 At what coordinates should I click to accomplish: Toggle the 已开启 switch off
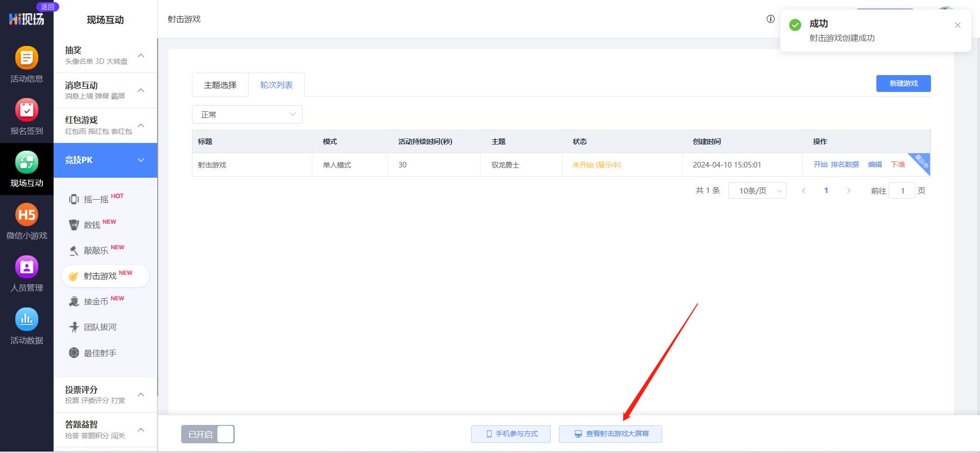tap(208, 434)
